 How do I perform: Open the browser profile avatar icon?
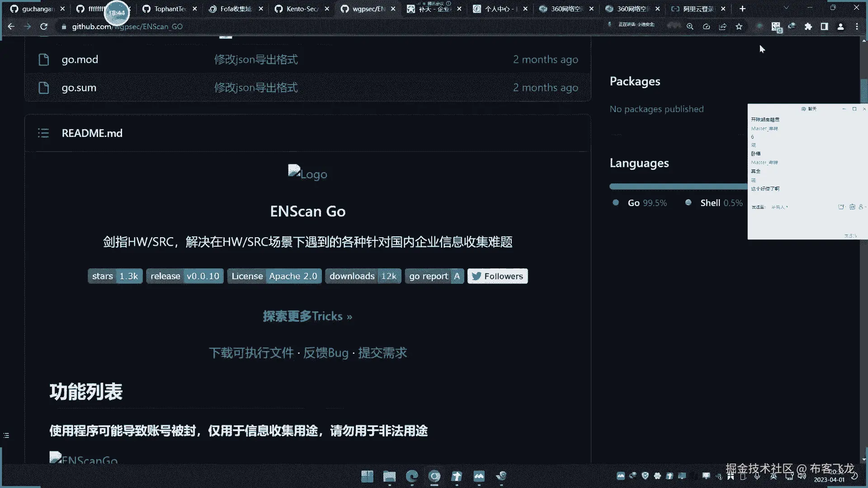click(x=841, y=27)
